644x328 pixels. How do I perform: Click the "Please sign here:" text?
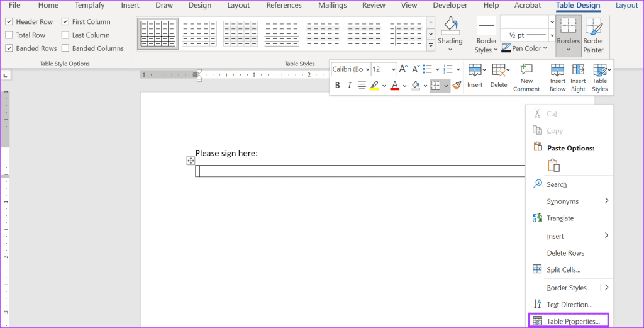coord(226,154)
